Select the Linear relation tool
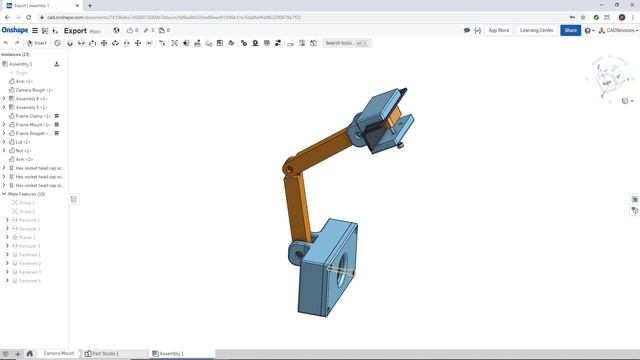Viewport: 640px width, 360px height. click(278, 43)
